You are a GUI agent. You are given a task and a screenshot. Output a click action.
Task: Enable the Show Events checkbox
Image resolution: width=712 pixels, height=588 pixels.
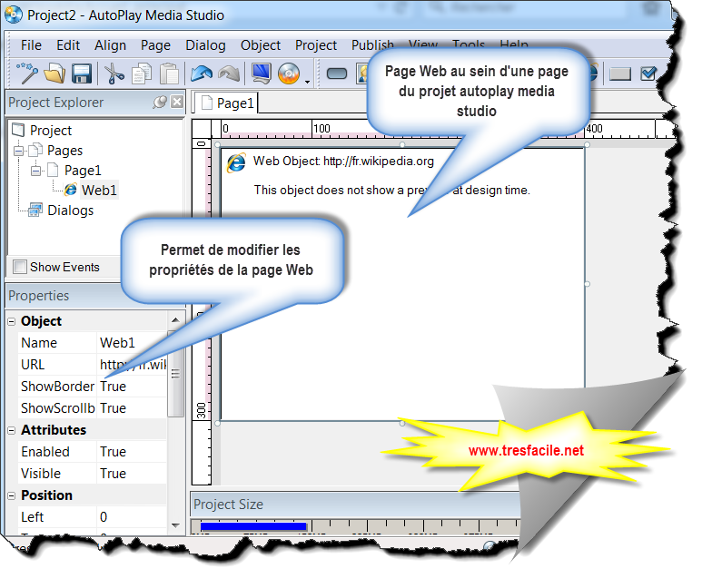point(20,267)
